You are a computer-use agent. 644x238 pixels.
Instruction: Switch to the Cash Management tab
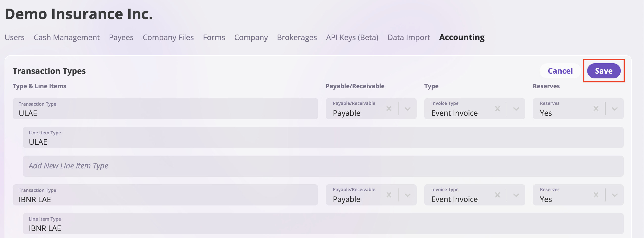pos(67,37)
